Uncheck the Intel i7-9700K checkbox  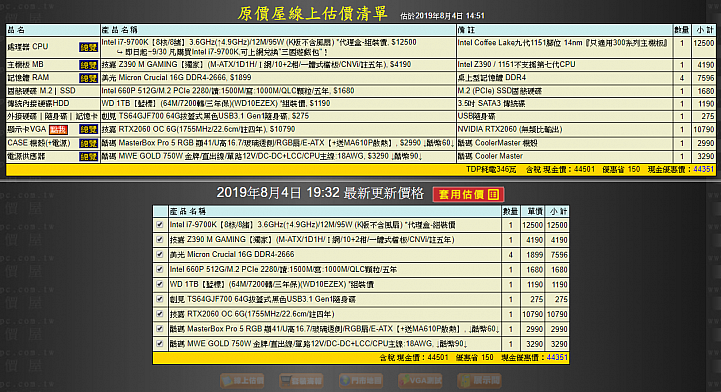160,225
